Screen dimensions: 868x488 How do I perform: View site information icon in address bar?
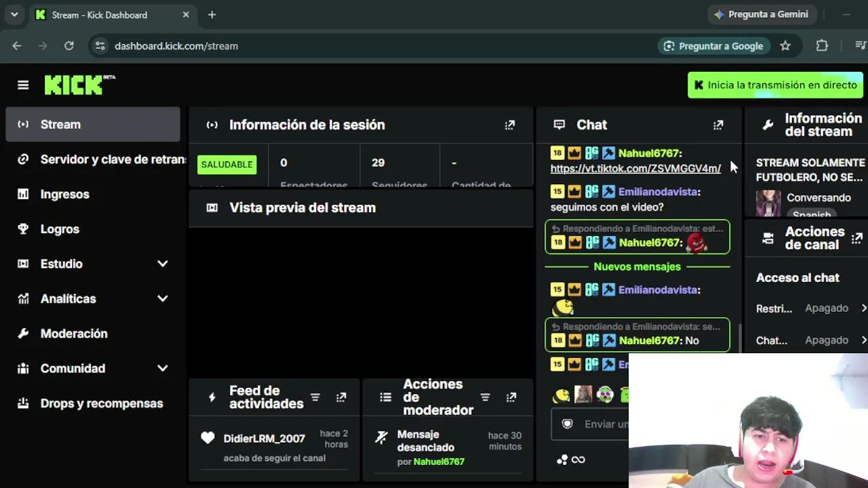(100, 46)
